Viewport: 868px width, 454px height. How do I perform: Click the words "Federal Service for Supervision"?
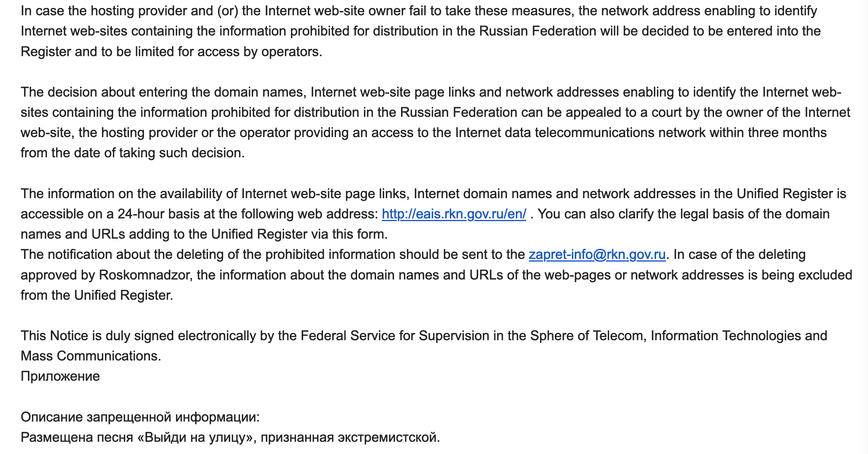coord(395,336)
